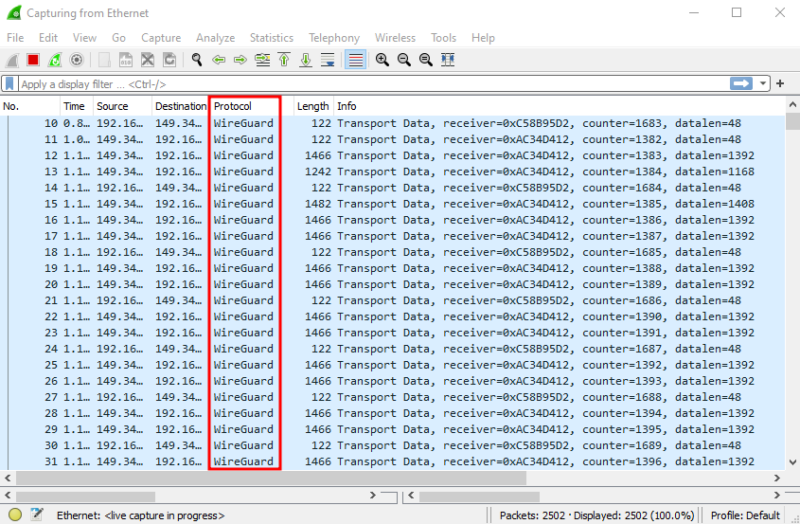Add a display filter button with plus

780,84
